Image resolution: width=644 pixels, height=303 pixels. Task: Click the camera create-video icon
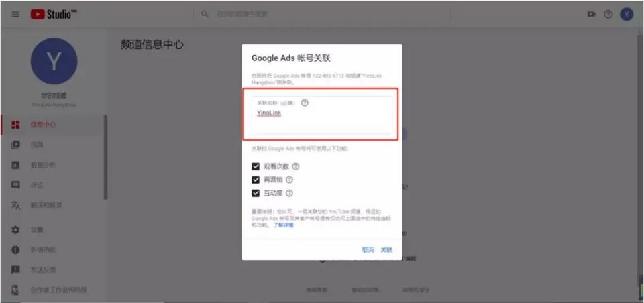(591, 14)
